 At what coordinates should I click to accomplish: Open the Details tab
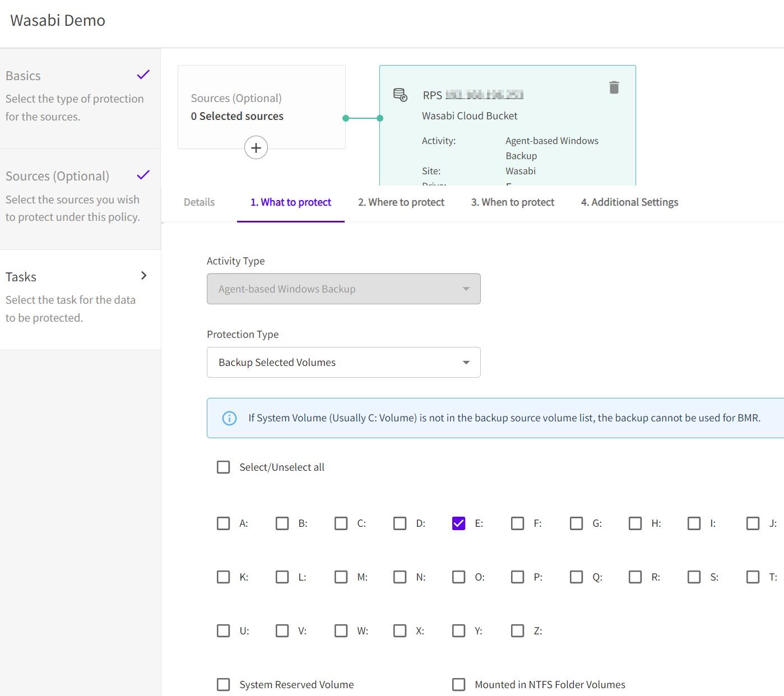coord(199,202)
